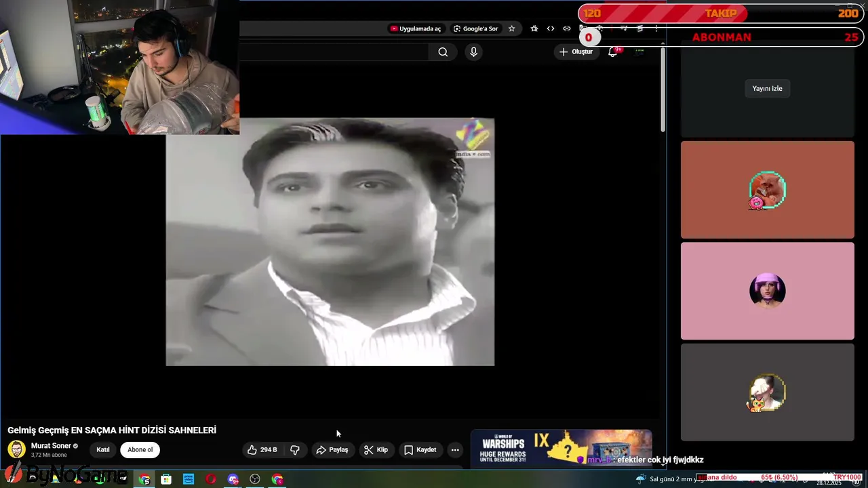Open Chrome taskbar icon with S badge
868x488 pixels.
[x=144, y=479]
